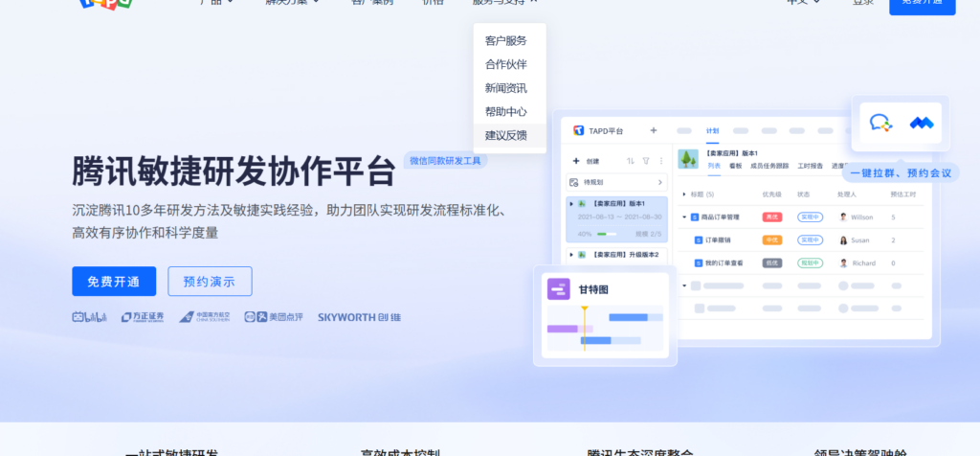Click the 40% progress bar of 版本1

tap(606, 234)
